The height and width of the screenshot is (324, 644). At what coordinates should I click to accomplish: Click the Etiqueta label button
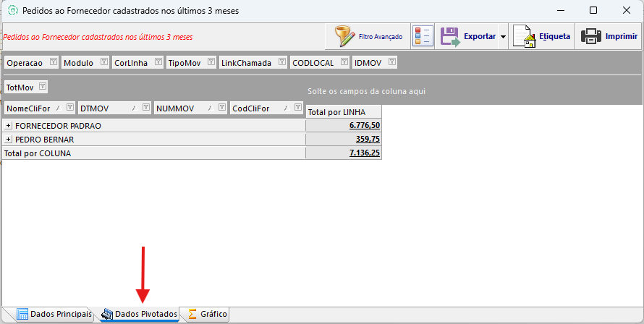(x=541, y=36)
